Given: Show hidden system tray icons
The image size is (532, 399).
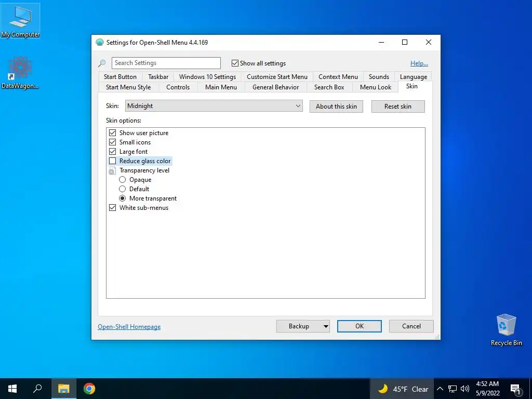Looking at the screenshot, I should [440, 389].
